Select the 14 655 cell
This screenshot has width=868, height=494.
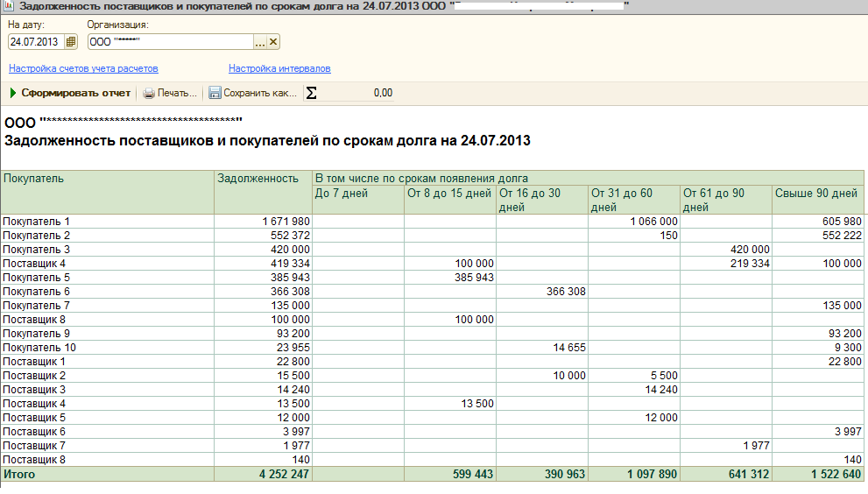[542, 348]
